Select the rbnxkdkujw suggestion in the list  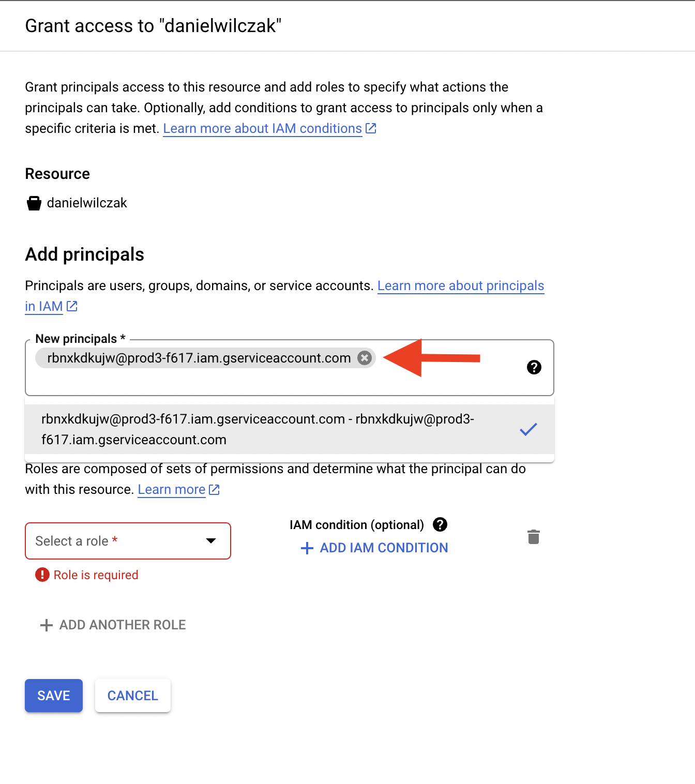pyautogui.click(x=290, y=429)
